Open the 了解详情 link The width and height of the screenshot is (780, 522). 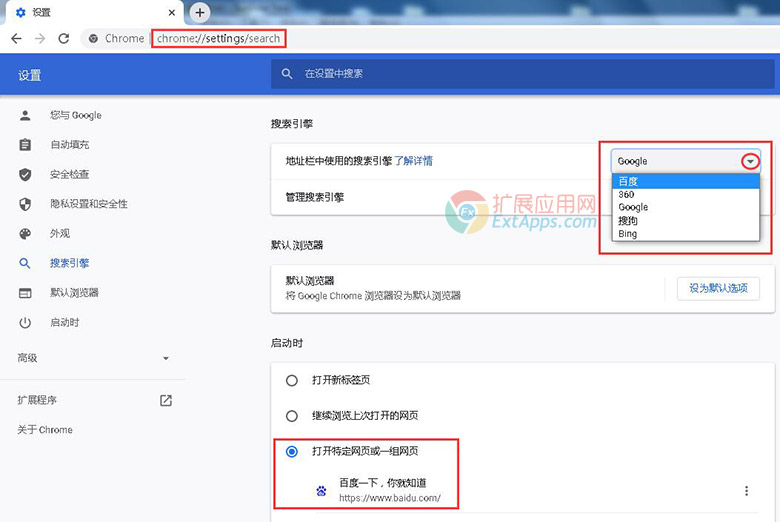click(413, 161)
